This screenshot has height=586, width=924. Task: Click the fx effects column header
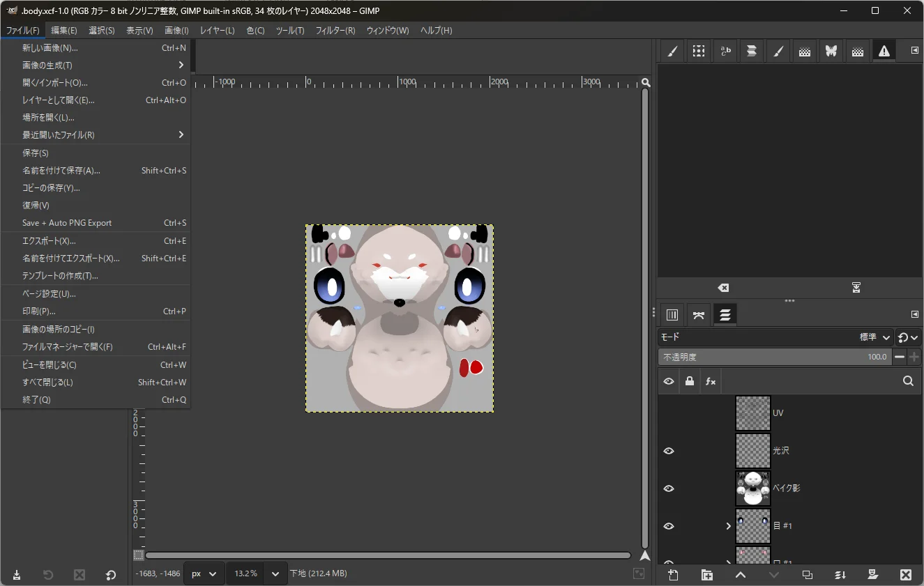tap(711, 381)
